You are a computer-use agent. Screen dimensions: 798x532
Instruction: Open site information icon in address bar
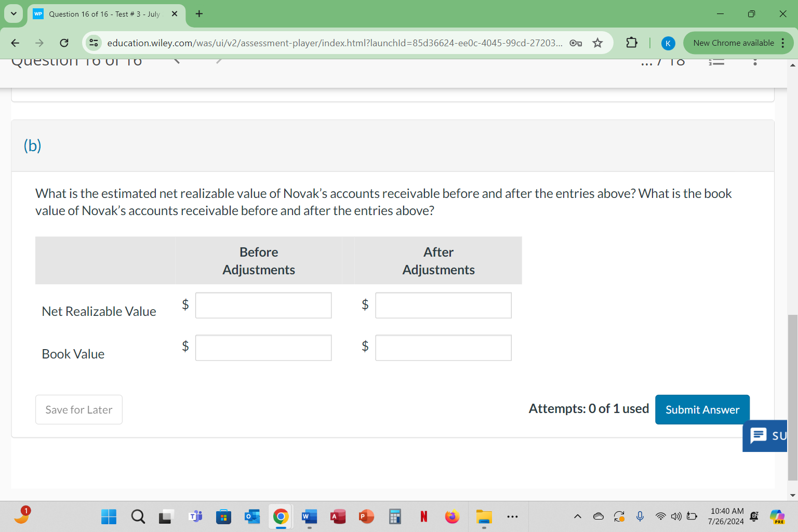[94, 43]
